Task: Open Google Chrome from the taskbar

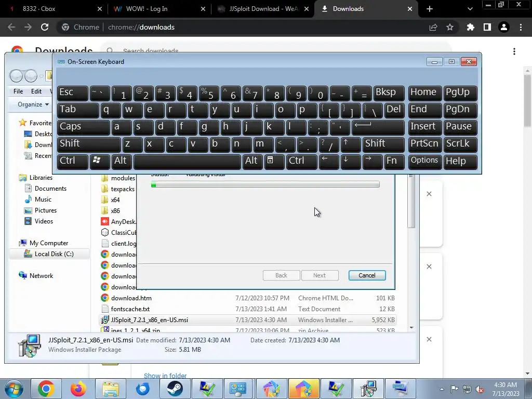Action: [x=46, y=389]
